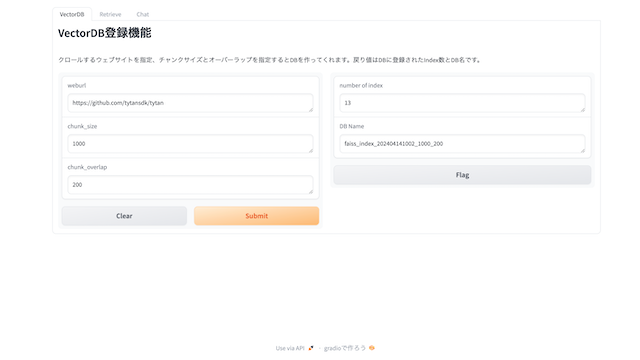
Task: Open the gradioで作ろう link
Action: [x=345, y=348]
